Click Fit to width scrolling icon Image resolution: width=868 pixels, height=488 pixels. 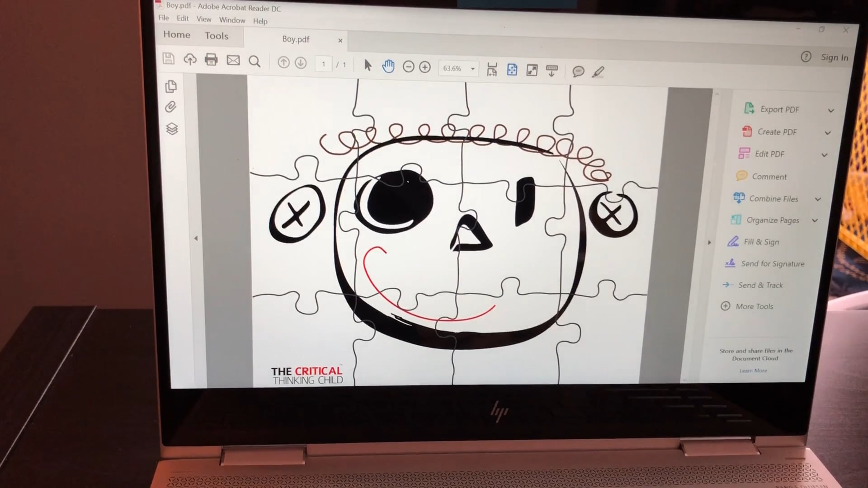point(492,70)
